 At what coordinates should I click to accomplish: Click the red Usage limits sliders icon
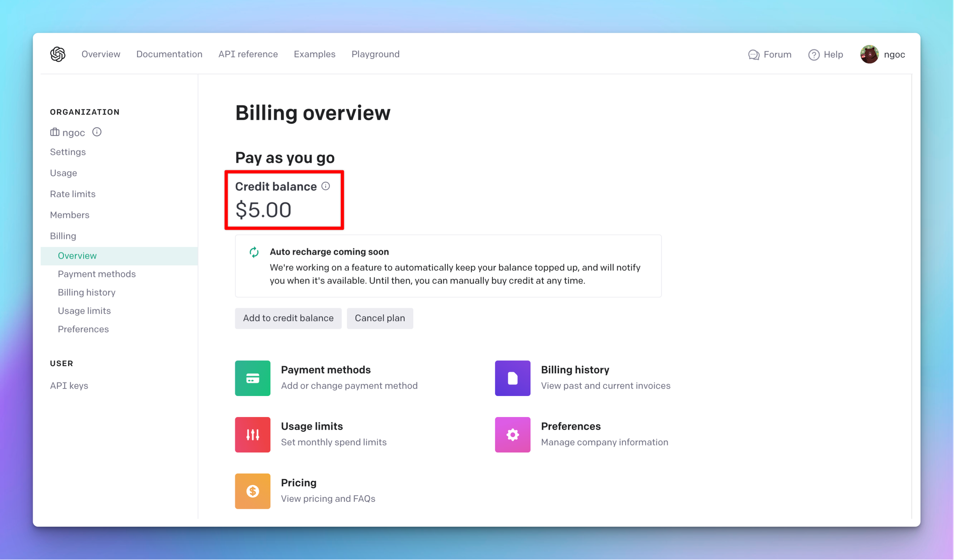252,434
